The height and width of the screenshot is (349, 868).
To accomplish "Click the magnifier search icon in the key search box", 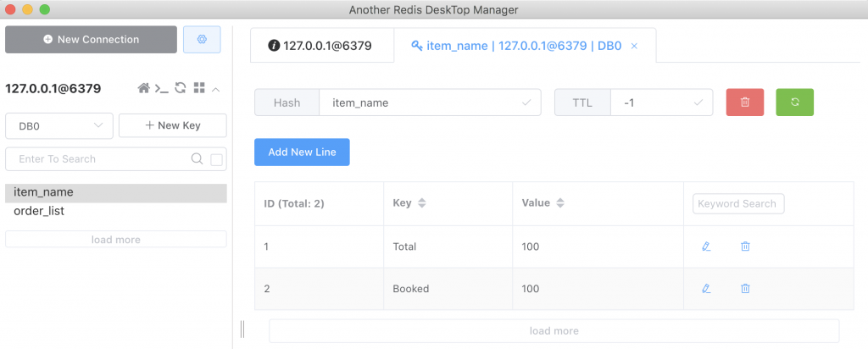I will coord(197,158).
